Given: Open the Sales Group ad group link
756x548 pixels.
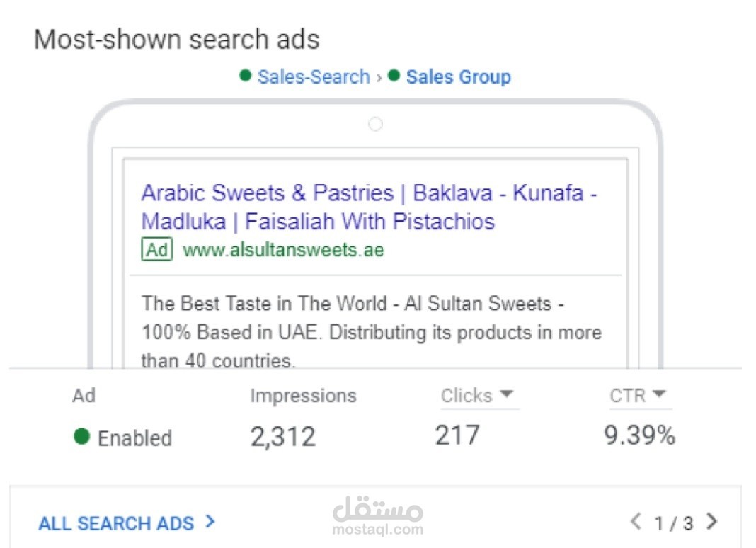Looking at the screenshot, I should (458, 76).
